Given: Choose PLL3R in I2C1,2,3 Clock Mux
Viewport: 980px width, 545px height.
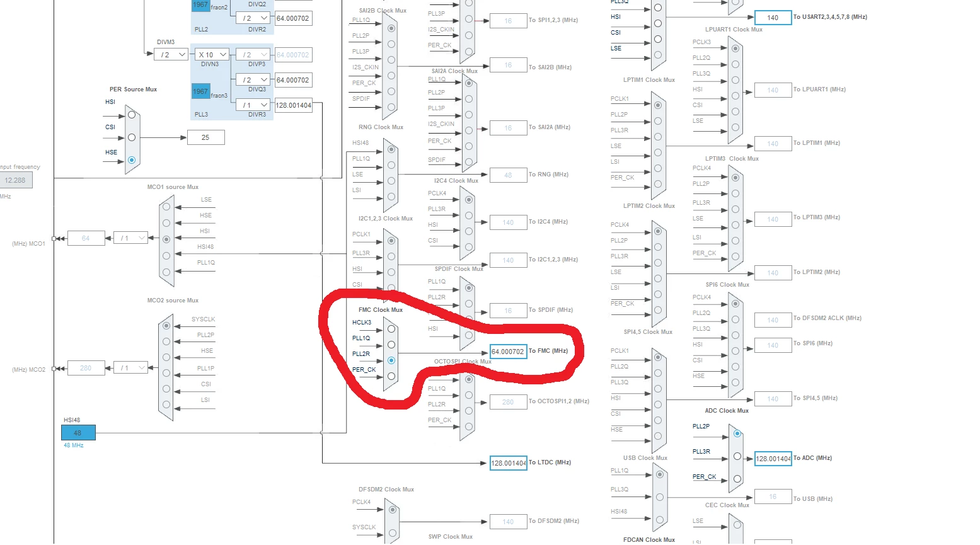Looking at the screenshot, I should [x=391, y=256].
